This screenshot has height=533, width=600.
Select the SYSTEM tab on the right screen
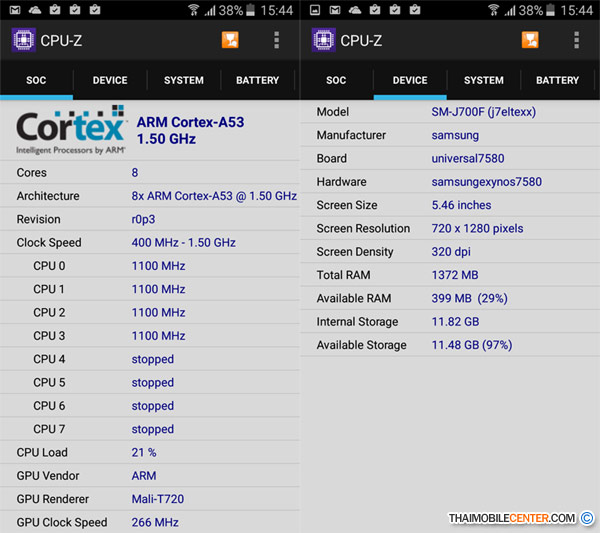484,80
